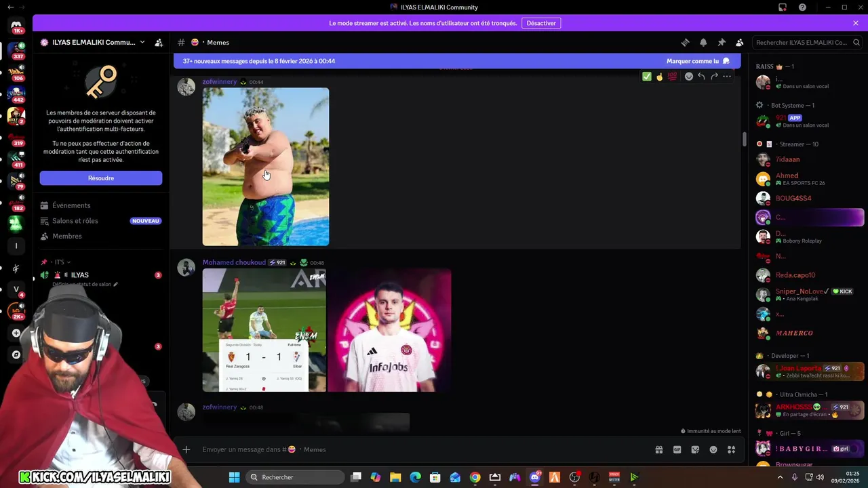Collapse the IT'S channel category
The height and width of the screenshot is (488, 868).
tap(60, 262)
